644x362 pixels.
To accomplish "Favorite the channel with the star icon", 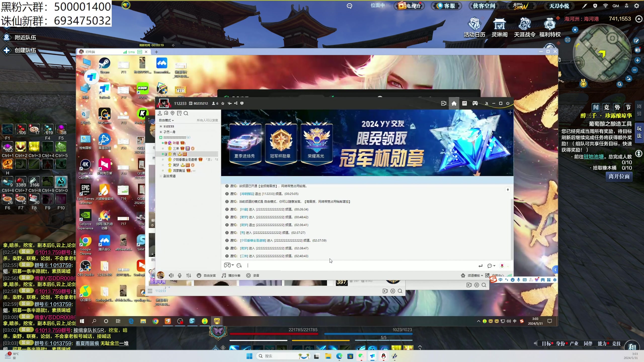I will [x=223, y=103].
